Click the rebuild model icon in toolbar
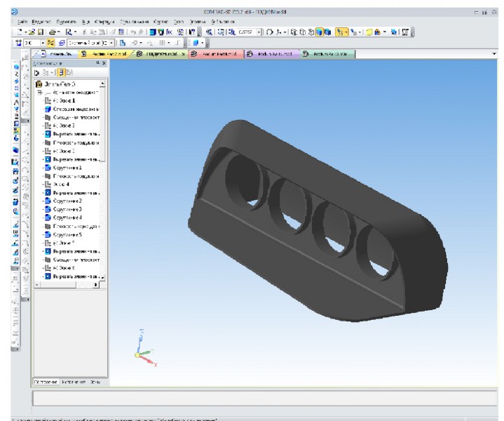 [x=394, y=32]
